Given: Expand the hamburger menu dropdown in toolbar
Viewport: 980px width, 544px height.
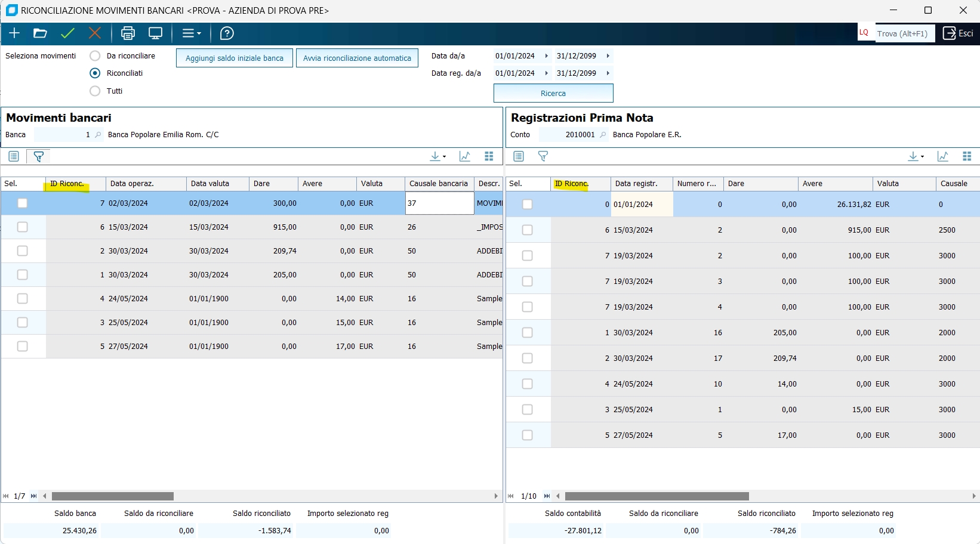Looking at the screenshot, I should coord(192,33).
